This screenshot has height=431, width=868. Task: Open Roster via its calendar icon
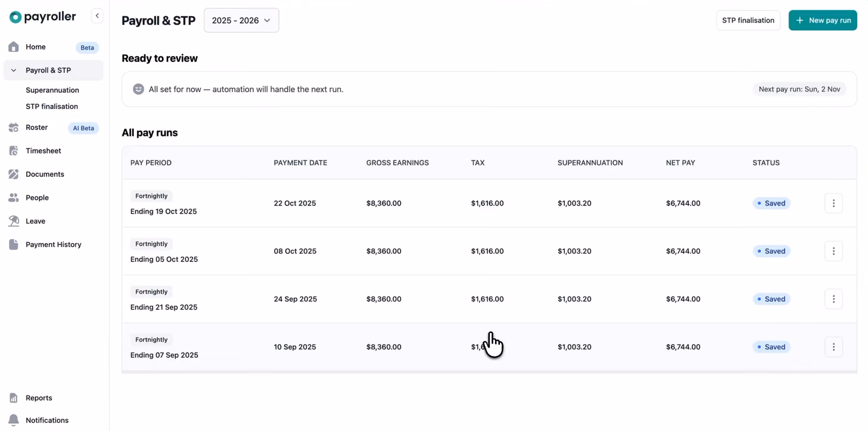(13, 128)
